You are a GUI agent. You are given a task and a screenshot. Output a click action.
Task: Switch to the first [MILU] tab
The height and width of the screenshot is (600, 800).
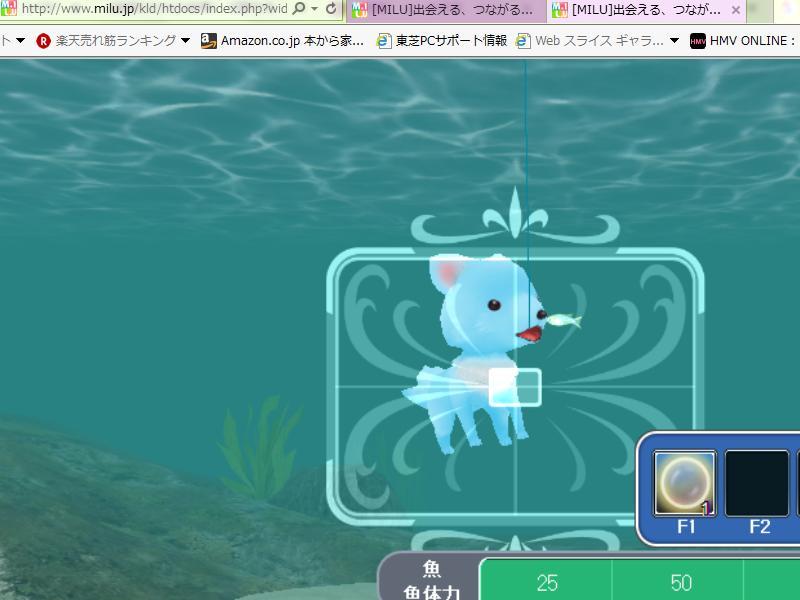(x=447, y=10)
